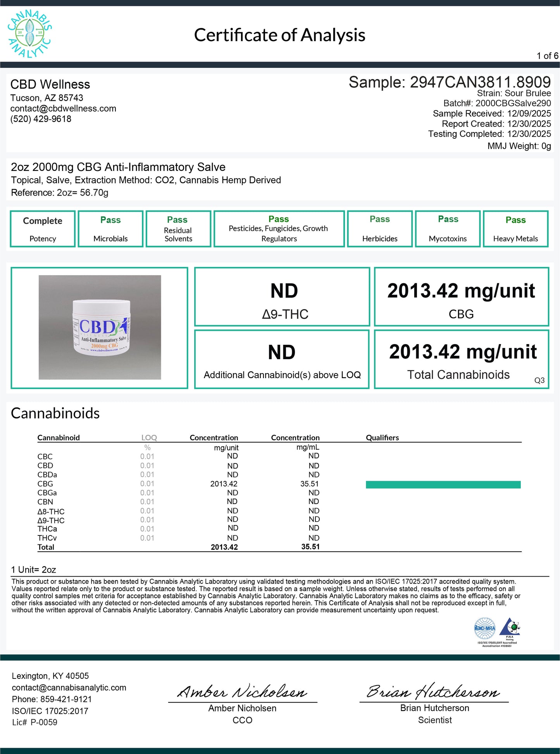Select the Pass Herbicides status box
The height and width of the screenshot is (754, 560).
point(380,229)
